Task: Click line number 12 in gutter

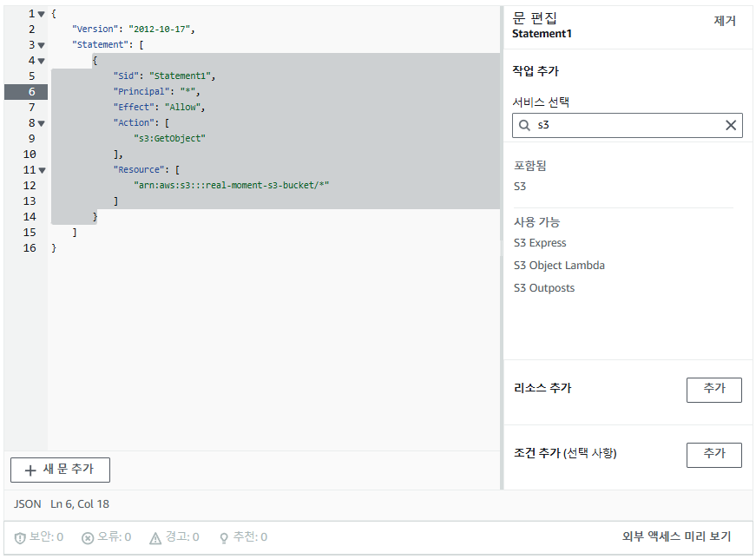Action: tap(30, 186)
